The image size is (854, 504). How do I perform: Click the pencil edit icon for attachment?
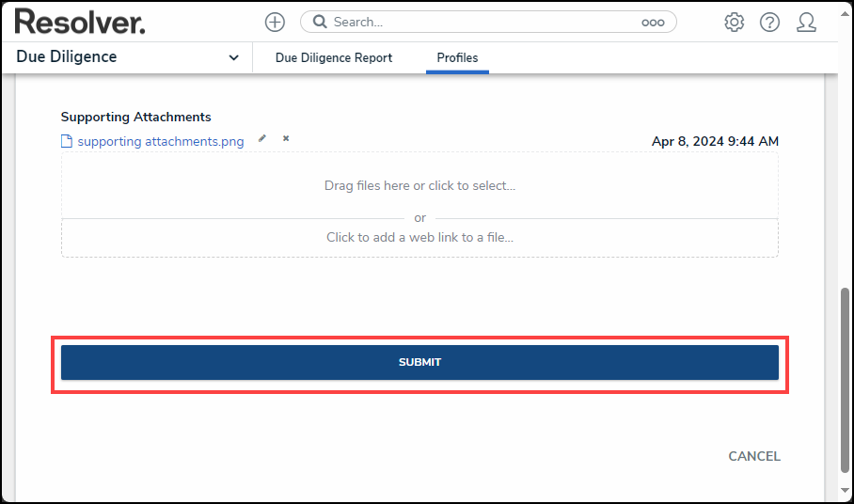pyautogui.click(x=262, y=138)
